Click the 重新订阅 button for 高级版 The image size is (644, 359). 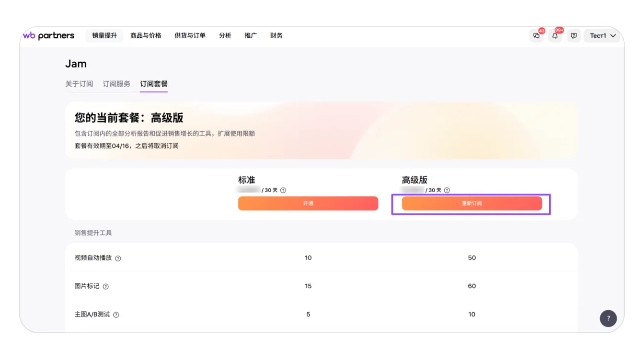[x=472, y=203]
